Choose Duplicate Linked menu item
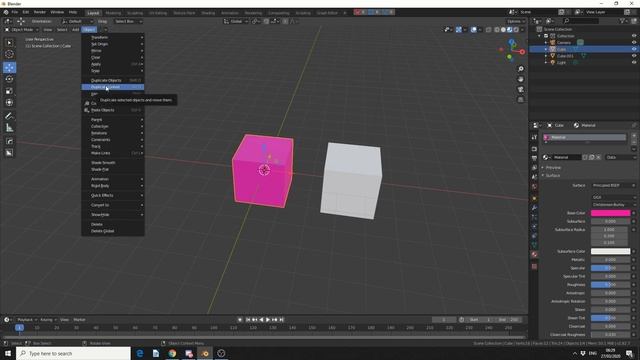 coord(113,87)
